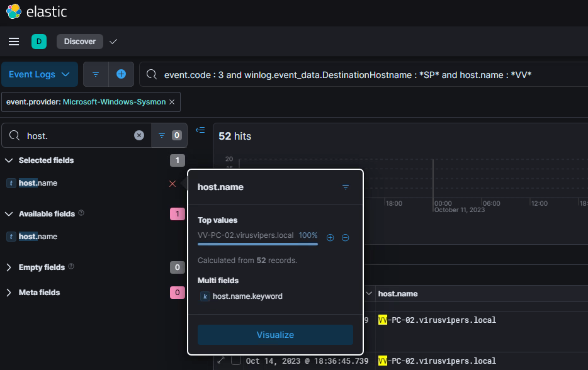Click the Visualize button

click(x=275, y=335)
